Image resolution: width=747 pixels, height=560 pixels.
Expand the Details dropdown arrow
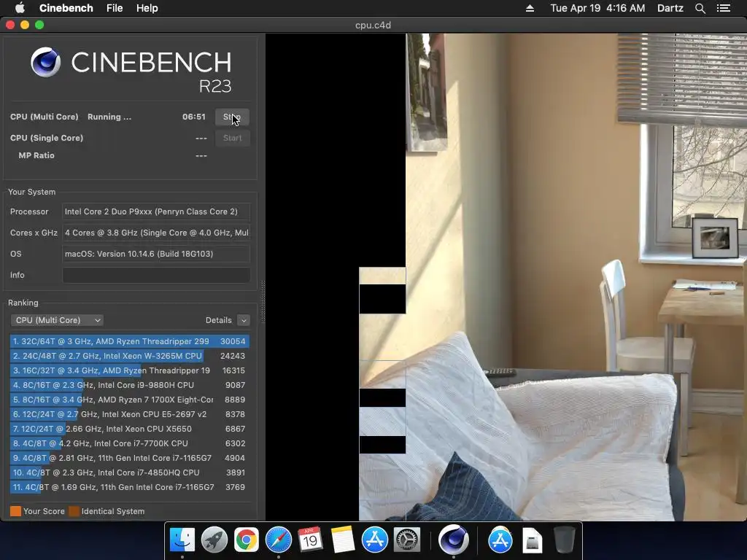(244, 321)
